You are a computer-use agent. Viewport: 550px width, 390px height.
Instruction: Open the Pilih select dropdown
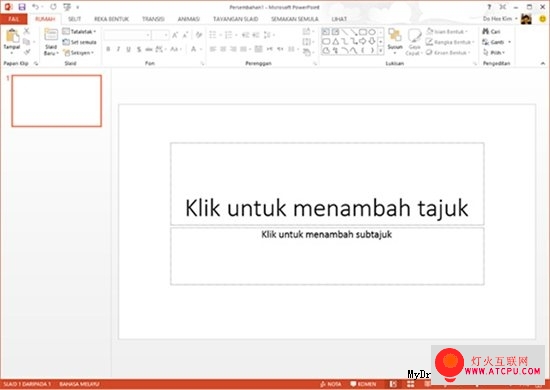494,53
